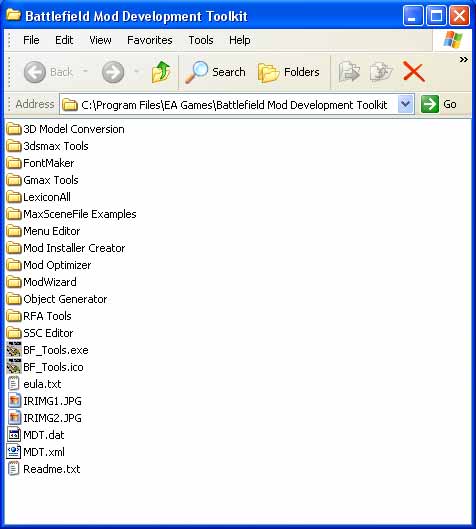Click the red Delete X toolbar icon
This screenshot has width=476, height=529.
click(x=413, y=72)
